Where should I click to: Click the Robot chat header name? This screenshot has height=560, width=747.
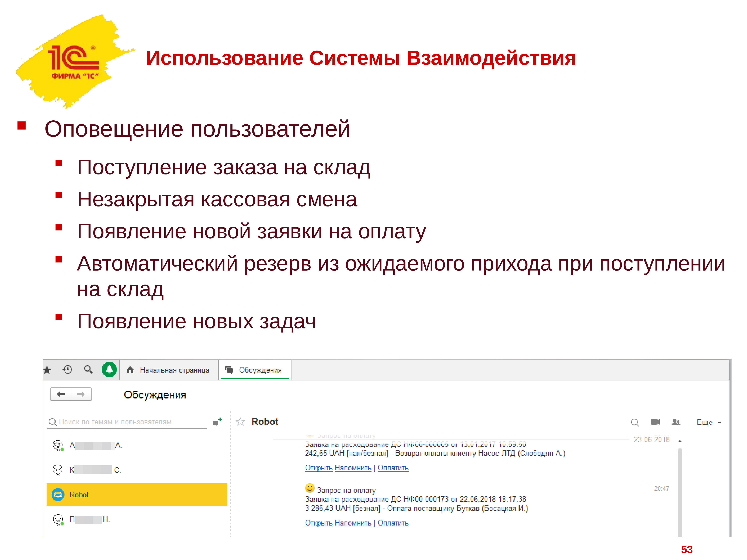tap(265, 422)
